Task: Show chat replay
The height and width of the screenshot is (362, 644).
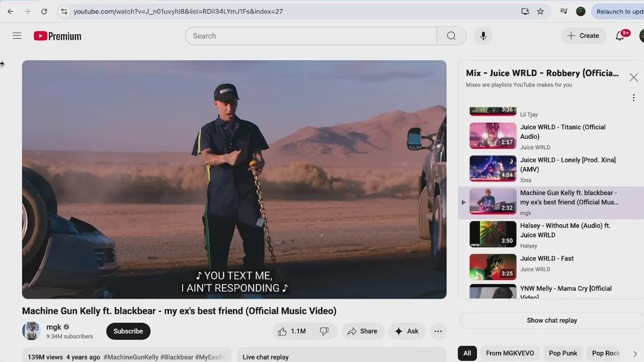Action: click(x=552, y=320)
